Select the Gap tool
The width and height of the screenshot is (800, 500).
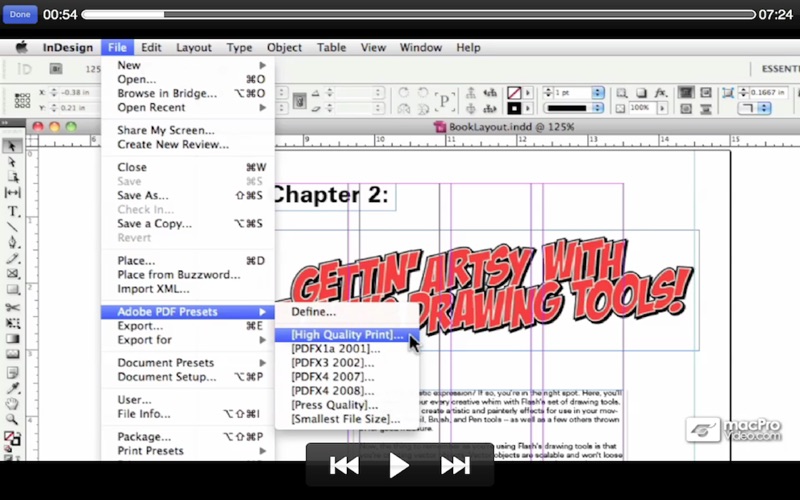[12, 192]
